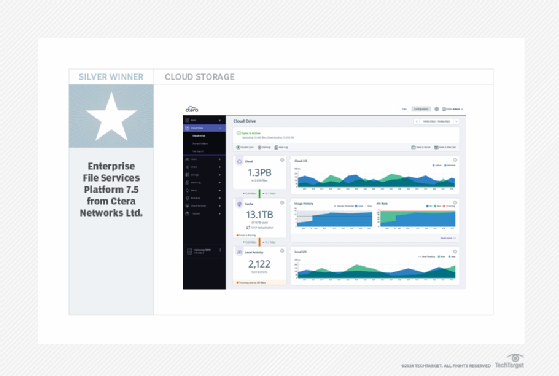559x376 pixels.
Task: Click the purple cloud icon on the Cloud card
Action: 240,161
